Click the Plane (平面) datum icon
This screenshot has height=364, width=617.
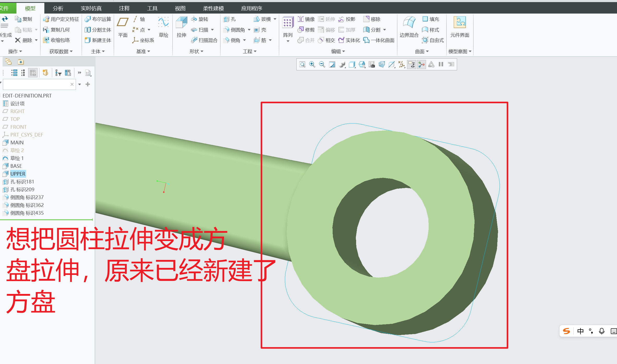coord(123,23)
